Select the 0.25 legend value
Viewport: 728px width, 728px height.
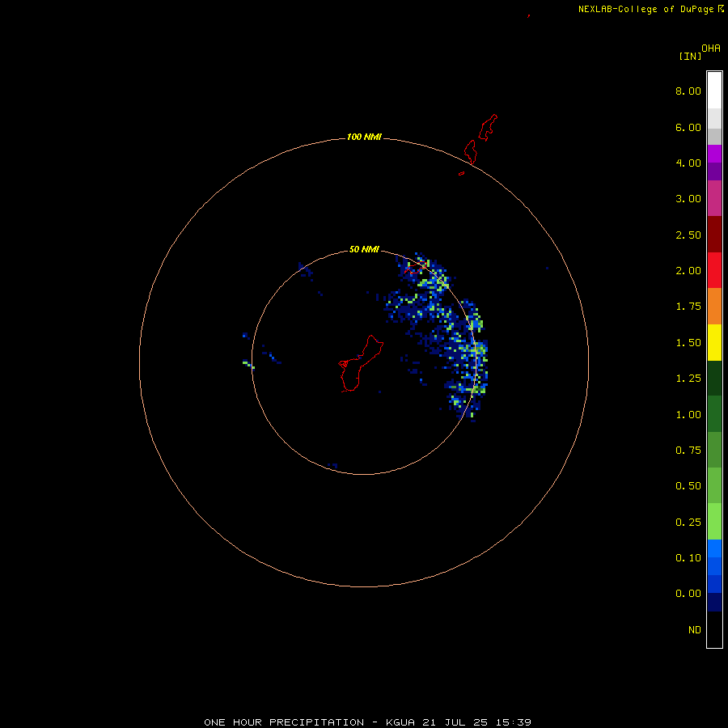688,523
